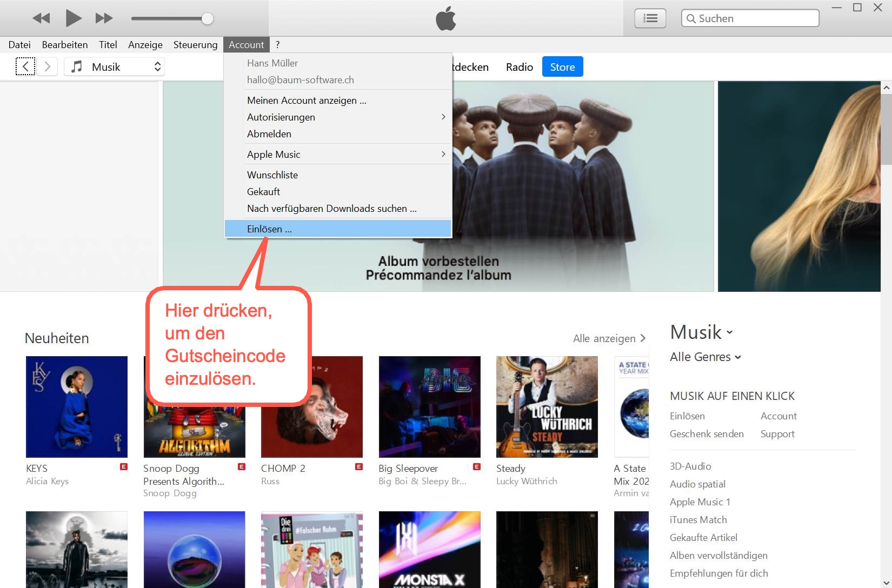Open the Steuerung menu
Screen dimensions: 892x588
pos(195,45)
